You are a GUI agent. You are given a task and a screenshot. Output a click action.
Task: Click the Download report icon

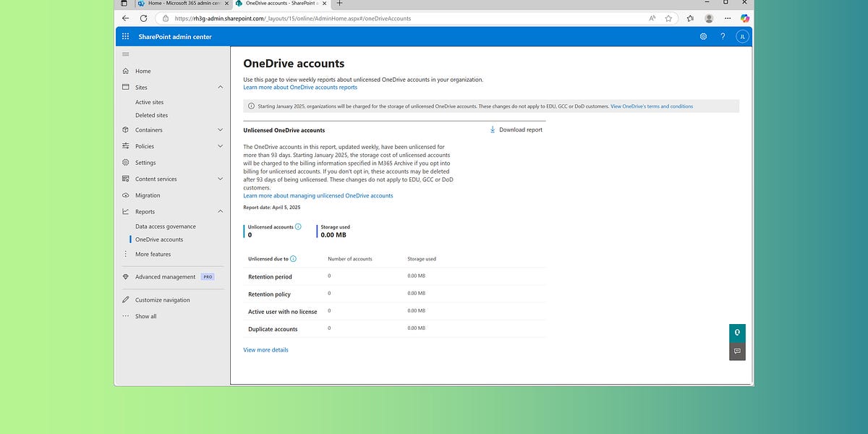[x=494, y=129]
